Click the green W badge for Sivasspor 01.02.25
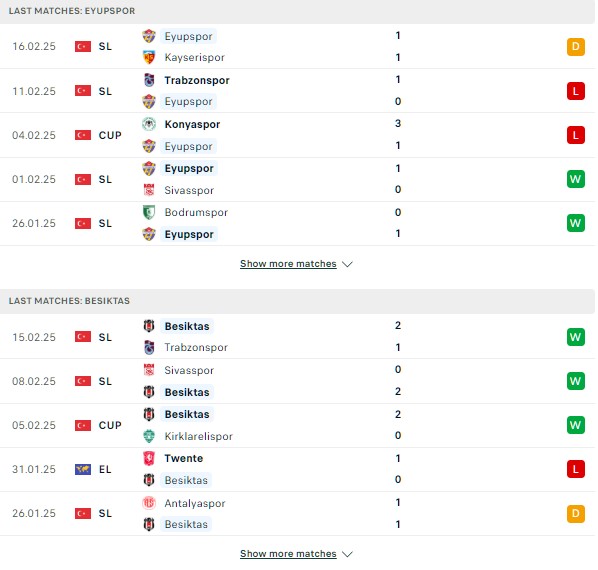The height and width of the screenshot is (570, 598). coord(575,179)
